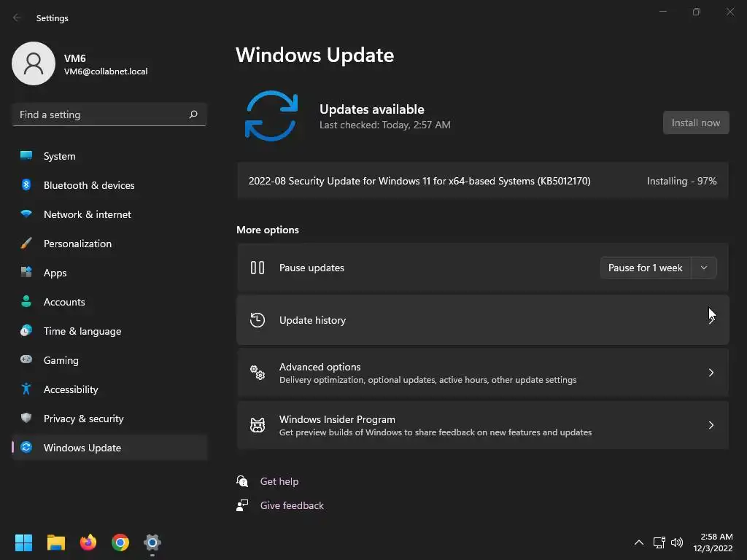
Task: Click the Settings gear taskbar icon
Action: (152, 542)
